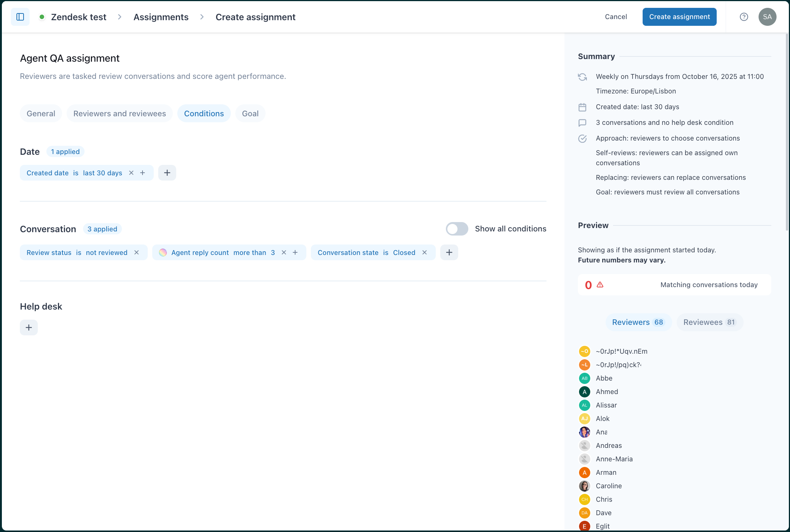Click the Cancel button
The image size is (790, 532).
point(616,17)
